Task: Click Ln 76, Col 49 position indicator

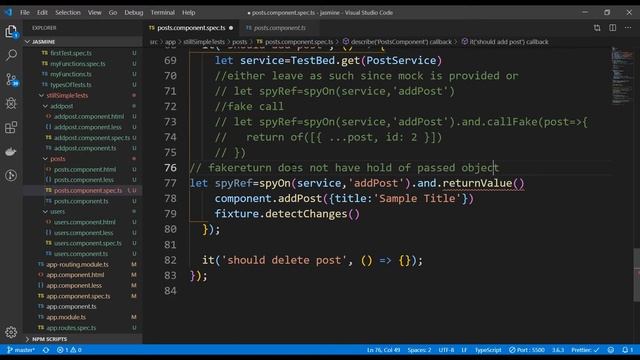Action: click(x=383, y=350)
